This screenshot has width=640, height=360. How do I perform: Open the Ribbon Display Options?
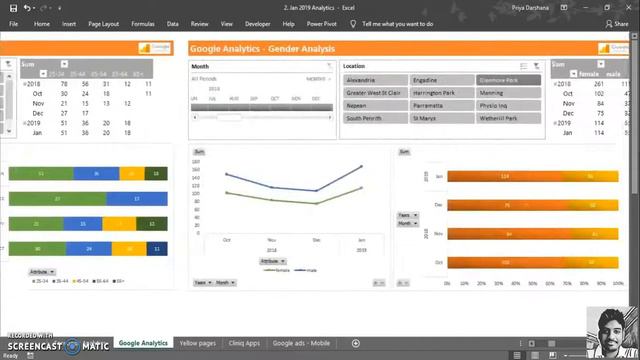[x=564, y=8]
